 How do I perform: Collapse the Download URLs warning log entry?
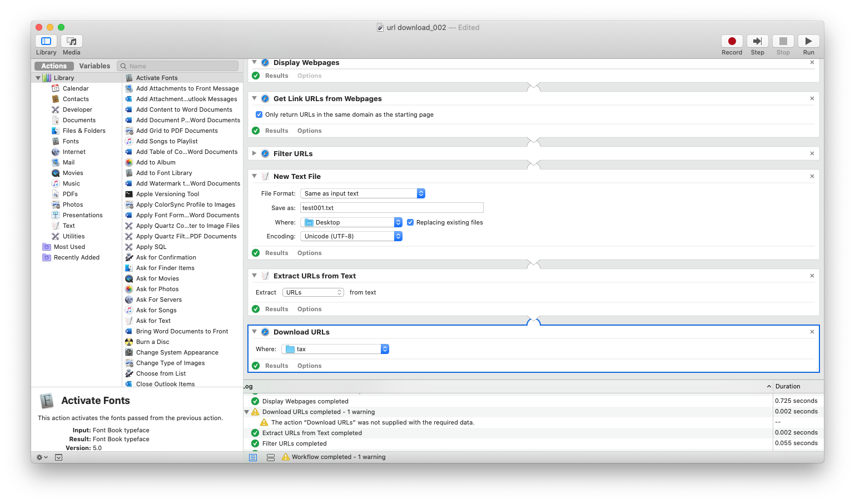point(247,412)
